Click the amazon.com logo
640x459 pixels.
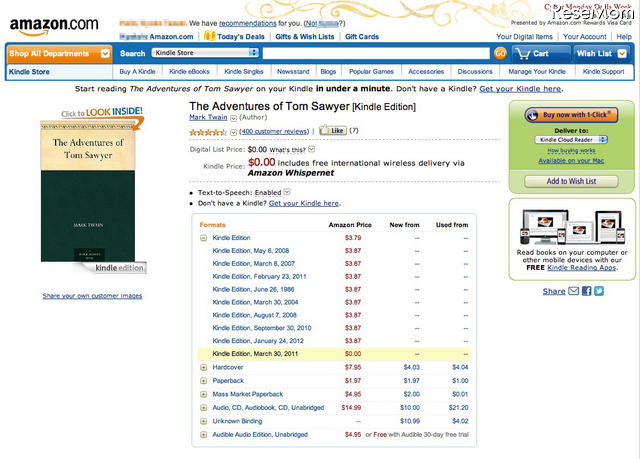tap(54, 27)
